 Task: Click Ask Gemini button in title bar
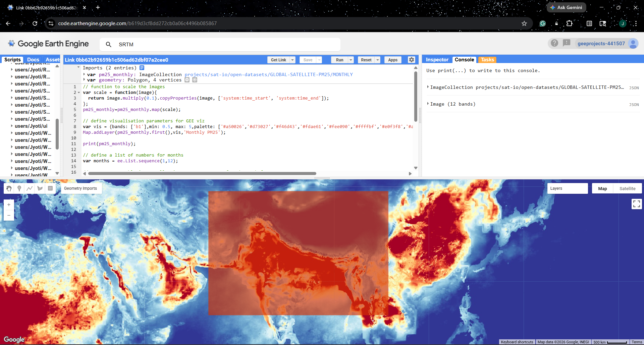coord(566,7)
